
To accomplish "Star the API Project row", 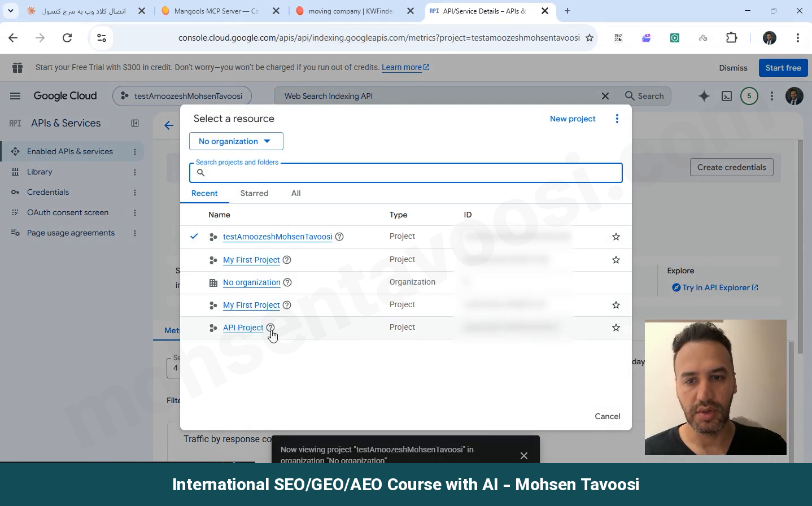I will [616, 328].
